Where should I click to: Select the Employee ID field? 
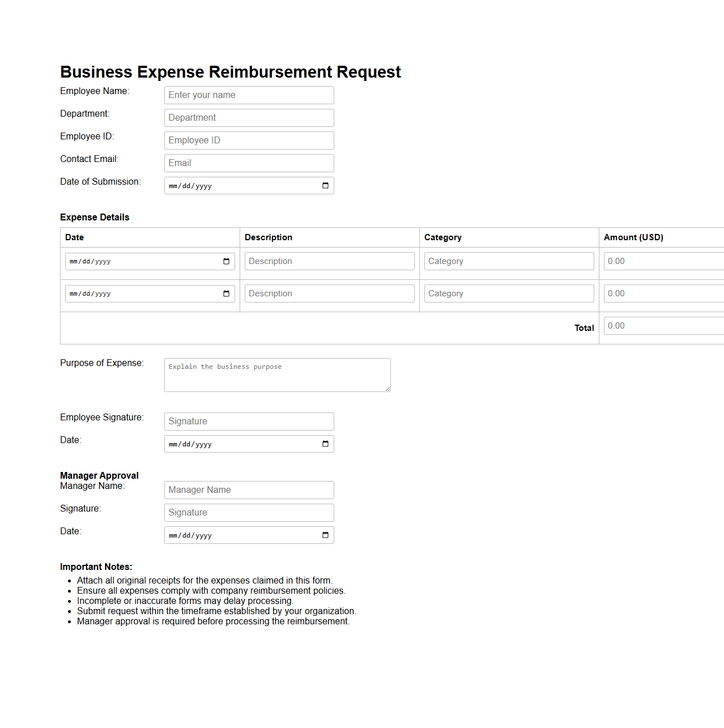pyautogui.click(x=249, y=141)
